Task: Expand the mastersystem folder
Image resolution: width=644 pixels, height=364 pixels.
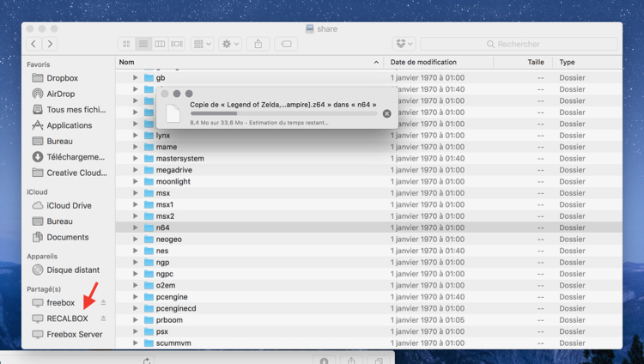Action: pos(135,158)
